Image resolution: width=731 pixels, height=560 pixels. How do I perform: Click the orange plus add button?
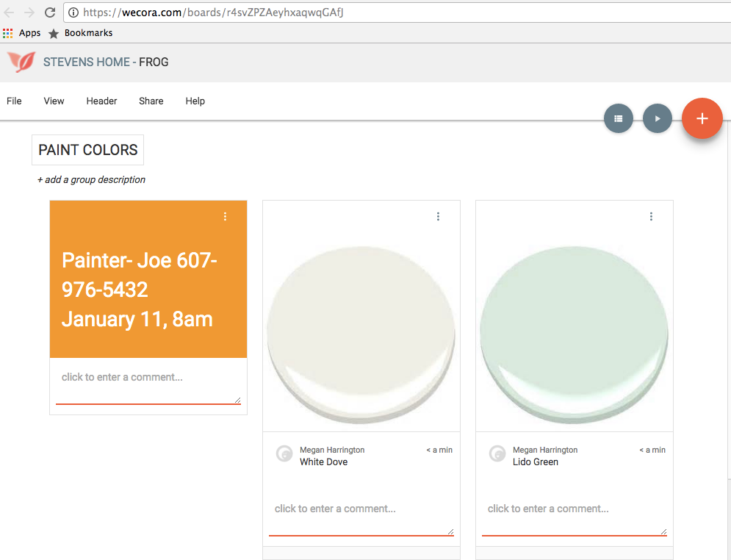[702, 118]
